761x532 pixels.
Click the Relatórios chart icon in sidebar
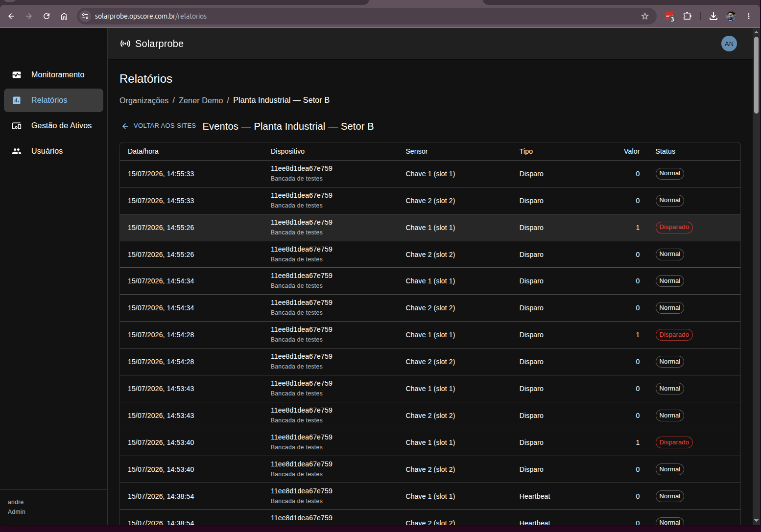(x=17, y=100)
